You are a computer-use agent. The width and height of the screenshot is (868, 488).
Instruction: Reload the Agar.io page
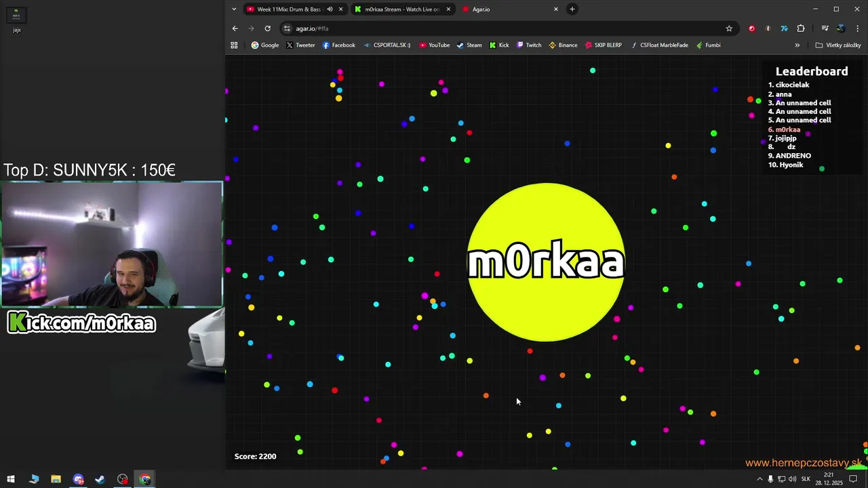(x=268, y=28)
